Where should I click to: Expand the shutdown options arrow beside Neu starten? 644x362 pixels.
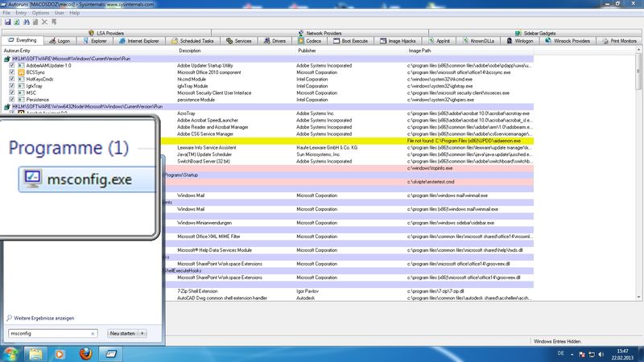(143, 332)
